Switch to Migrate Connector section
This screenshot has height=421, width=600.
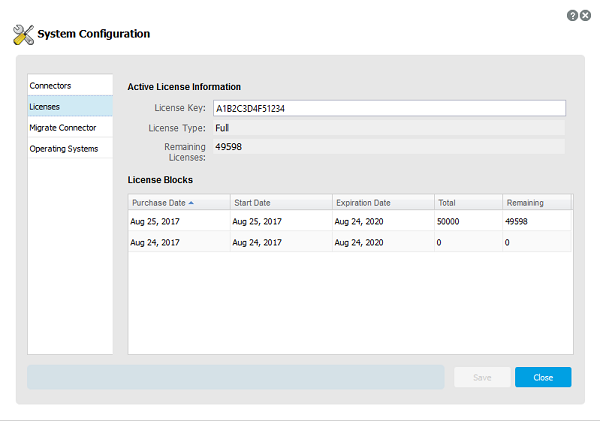pyautogui.click(x=70, y=127)
